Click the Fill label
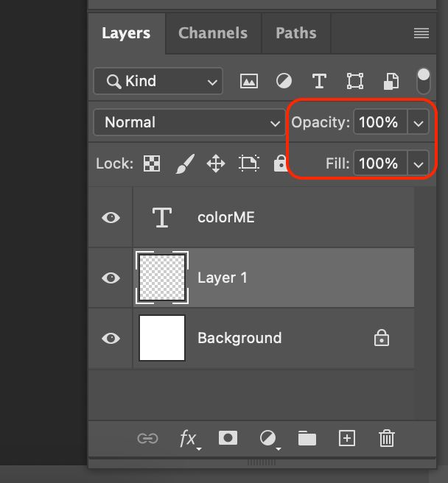Image resolution: width=448 pixels, height=483 pixels. 337,163
